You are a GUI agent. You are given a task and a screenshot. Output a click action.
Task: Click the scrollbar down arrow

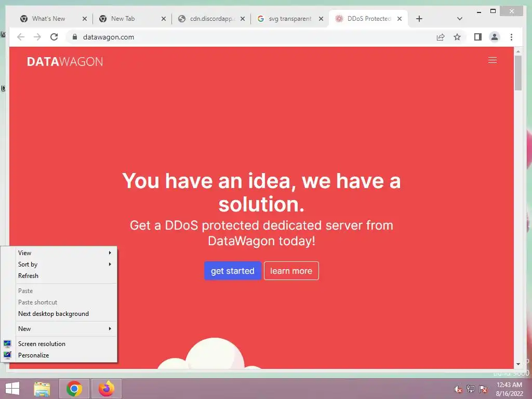pos(518,364)
